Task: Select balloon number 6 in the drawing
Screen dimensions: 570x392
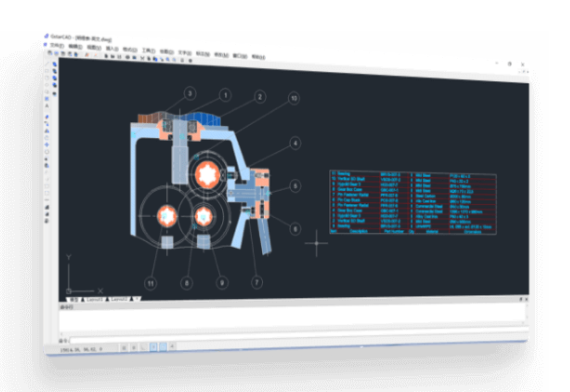Action: pos(295,229)
